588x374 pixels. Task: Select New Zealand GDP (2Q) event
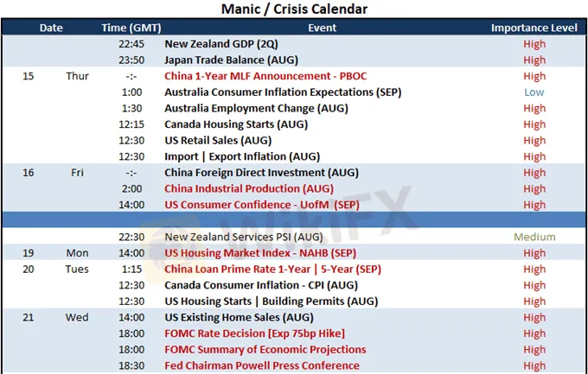[x=221, y=44]
